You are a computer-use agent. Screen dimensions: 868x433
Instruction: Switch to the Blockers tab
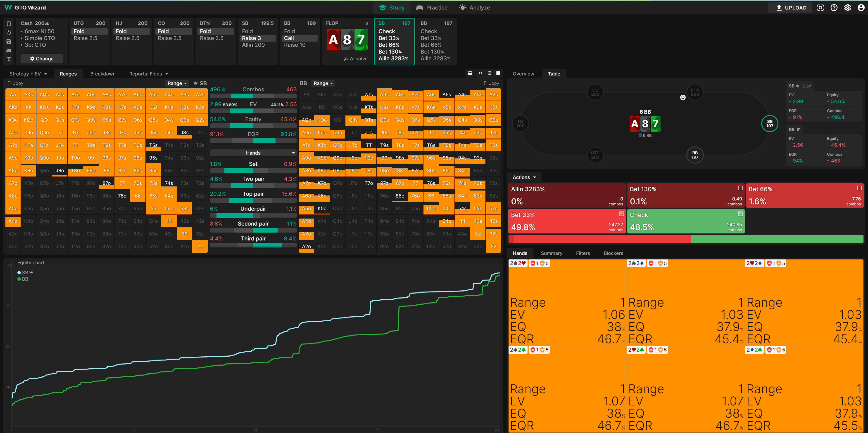click(613, 253)
